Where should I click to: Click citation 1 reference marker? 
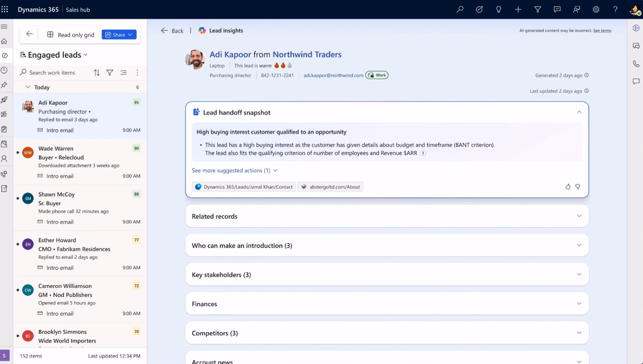(423, 153)
